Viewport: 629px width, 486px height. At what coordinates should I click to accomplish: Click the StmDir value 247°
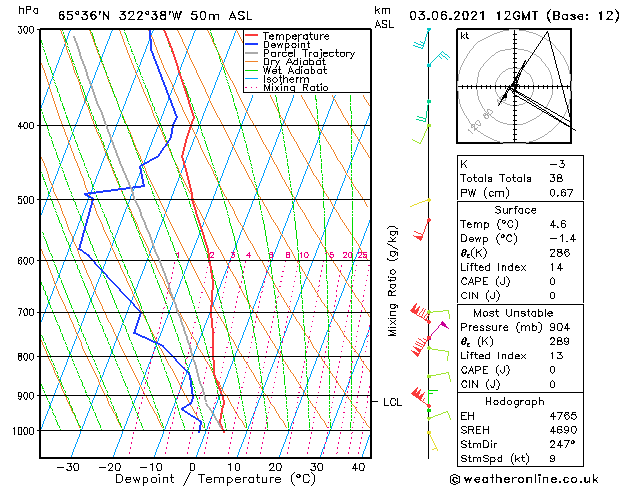[562, 444]
